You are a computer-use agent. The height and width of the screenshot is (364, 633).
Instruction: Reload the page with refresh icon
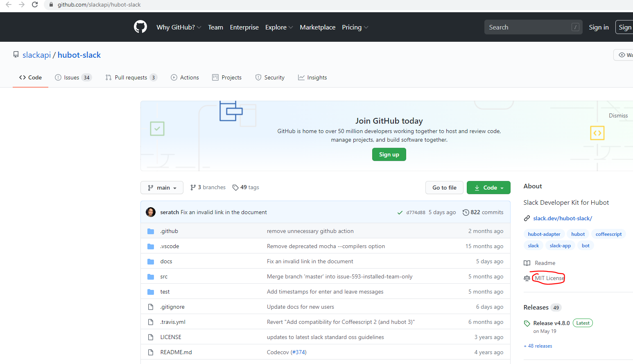click(35, 5)
